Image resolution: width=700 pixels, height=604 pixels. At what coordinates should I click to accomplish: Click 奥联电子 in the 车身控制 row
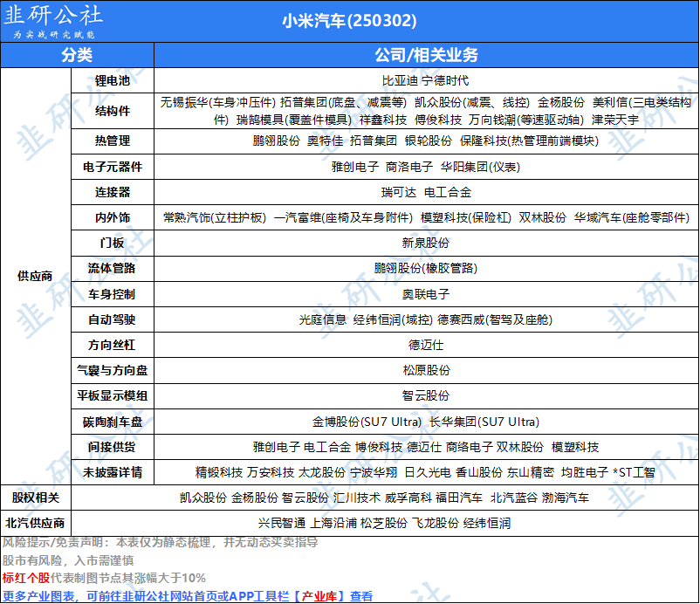coord(426,294)
